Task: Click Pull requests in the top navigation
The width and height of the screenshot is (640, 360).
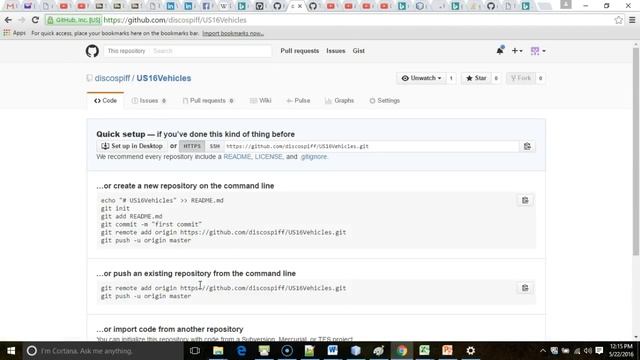Action: click(x=300, y=51)
